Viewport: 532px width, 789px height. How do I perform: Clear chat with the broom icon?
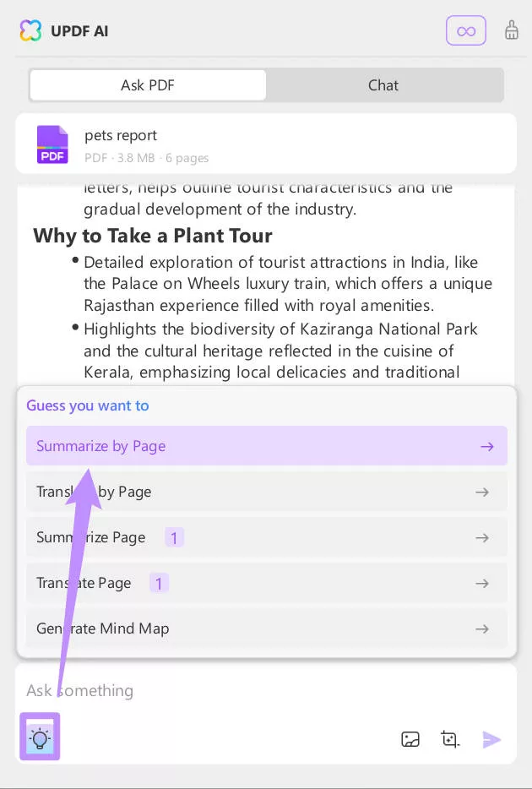point(512,30)
